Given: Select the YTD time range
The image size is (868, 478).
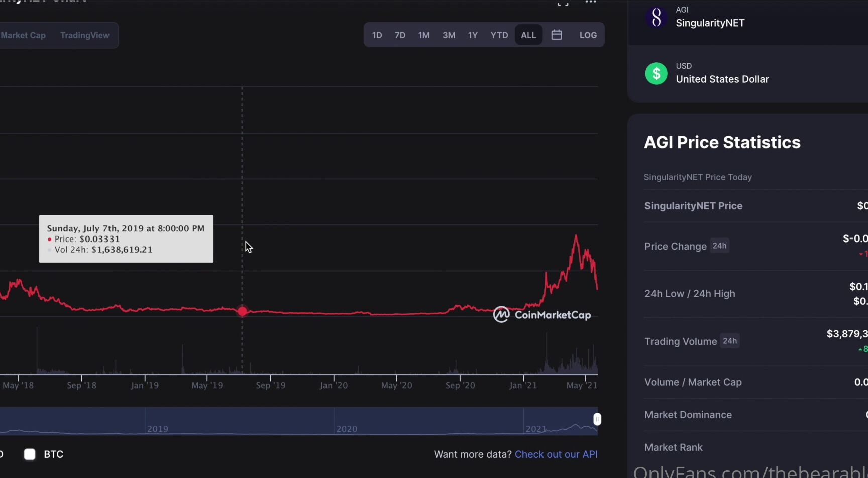Looking at the screenshot, I should pyautogui.click(x=499, y=35).
